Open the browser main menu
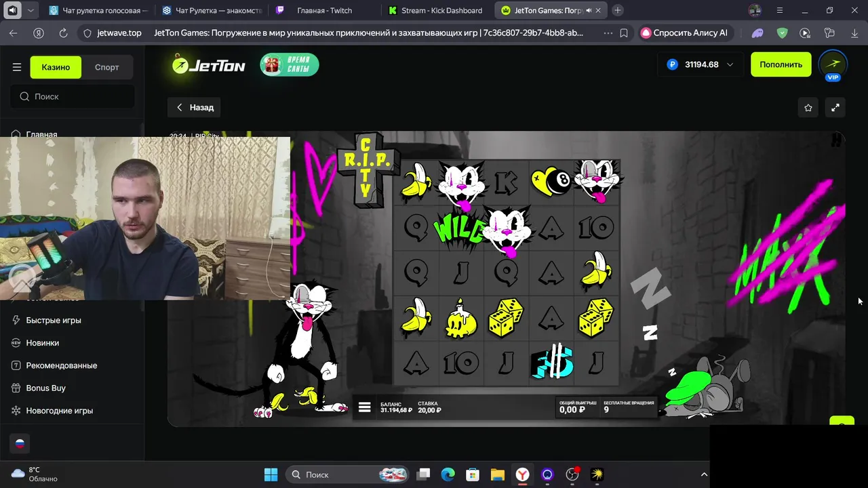Viewport: 868px width, 488px height. 779,10
